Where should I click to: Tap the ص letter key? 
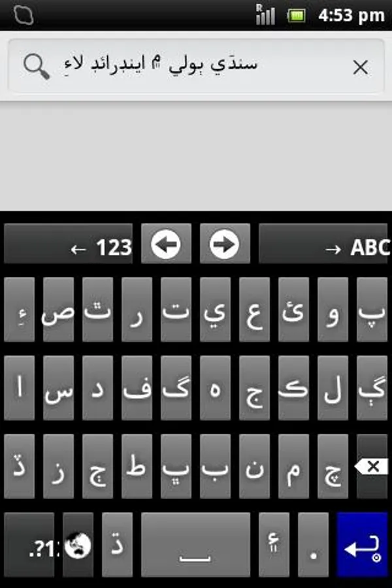coord(59,310)
